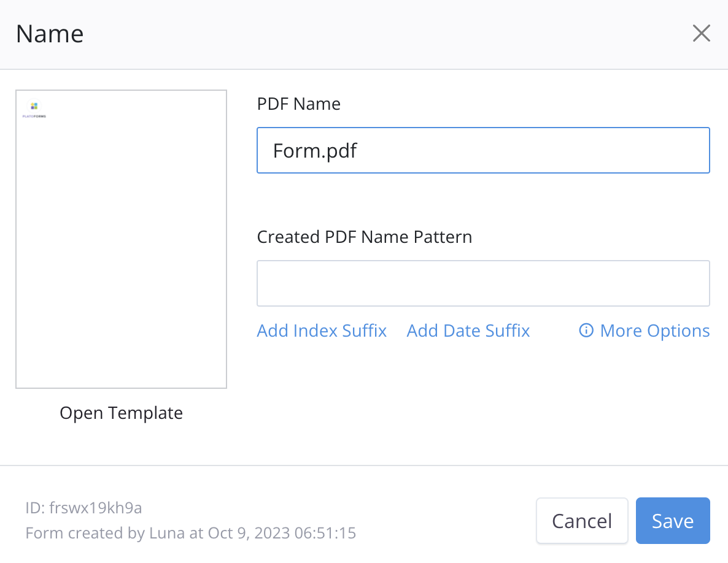Click the PlatoForms logo in the template preview
Image resolution: width=728 pixels, height=563 pixels.
point(34,106)
